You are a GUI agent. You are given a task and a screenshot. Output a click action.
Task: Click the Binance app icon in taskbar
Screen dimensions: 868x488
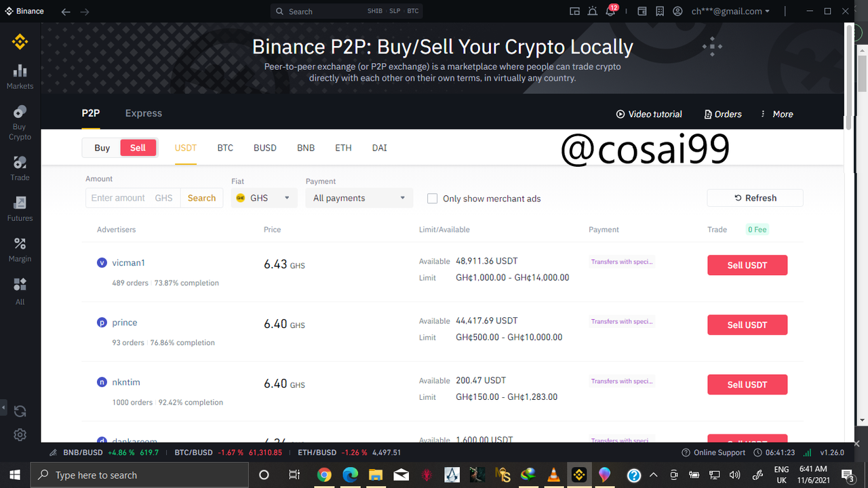coord(580,475)
